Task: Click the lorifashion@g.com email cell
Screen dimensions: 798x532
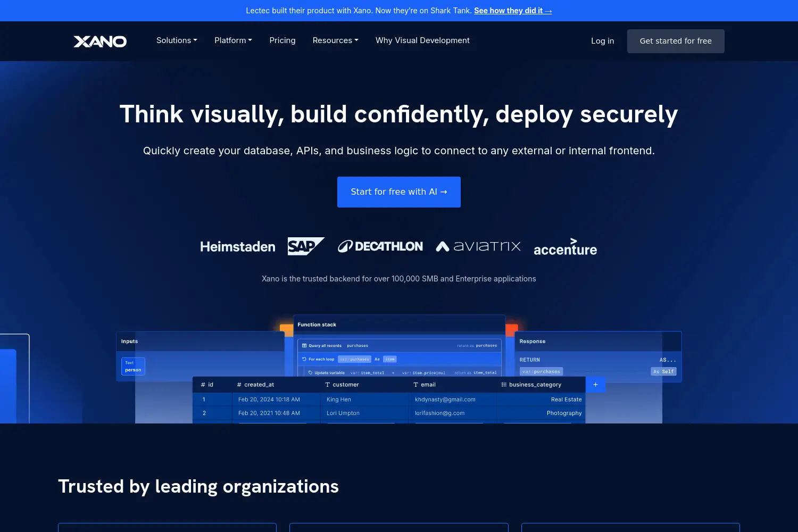Action: [x=440, y=413]
